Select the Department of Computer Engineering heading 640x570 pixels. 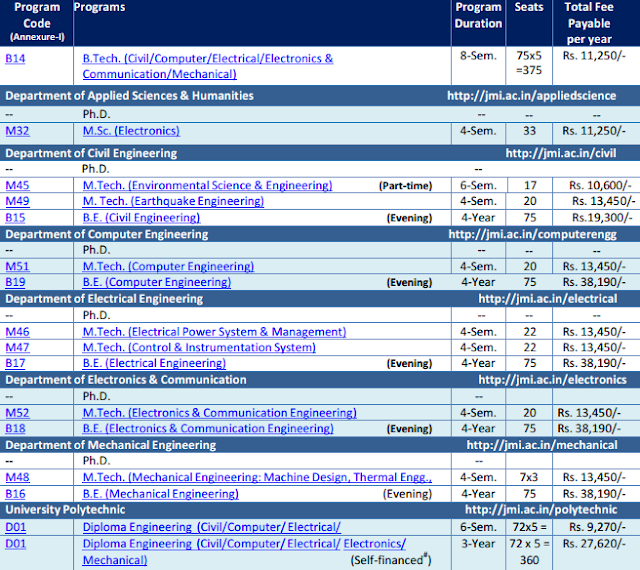coord(107,234)
